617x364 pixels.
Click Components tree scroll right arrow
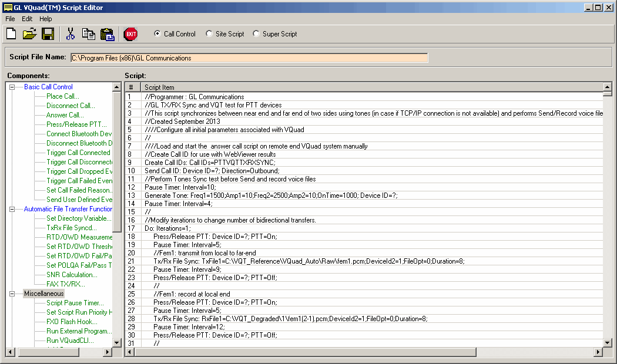pos(108,352)
